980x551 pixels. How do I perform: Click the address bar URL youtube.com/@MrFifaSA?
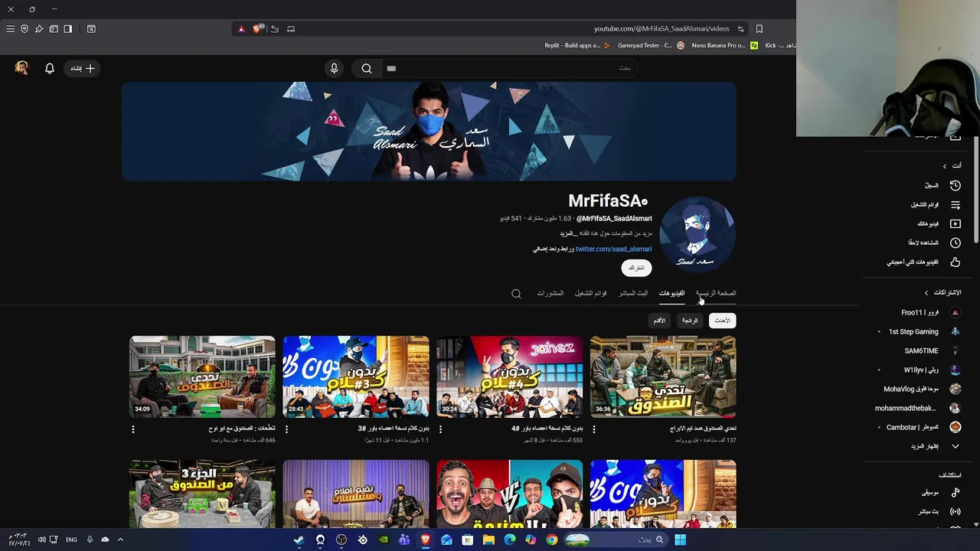661,29
